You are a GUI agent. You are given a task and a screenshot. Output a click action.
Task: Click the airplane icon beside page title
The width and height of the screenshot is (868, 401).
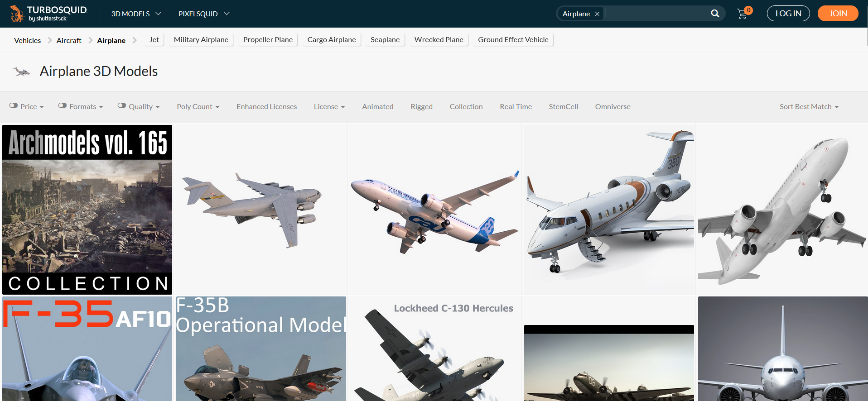[x=21, y=72]
